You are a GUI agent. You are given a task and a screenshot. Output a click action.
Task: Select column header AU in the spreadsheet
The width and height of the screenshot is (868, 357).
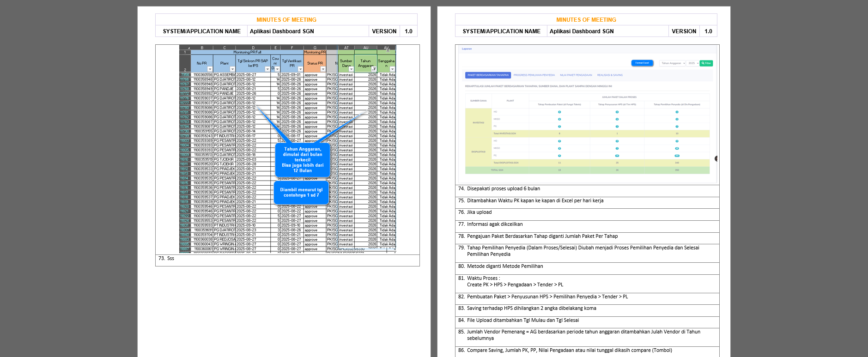(365, 48)
